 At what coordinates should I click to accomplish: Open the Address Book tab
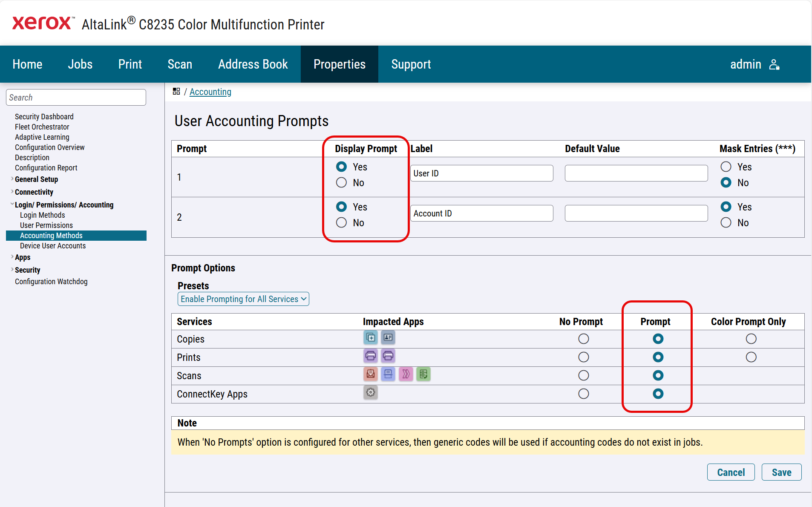click(253, 64)
